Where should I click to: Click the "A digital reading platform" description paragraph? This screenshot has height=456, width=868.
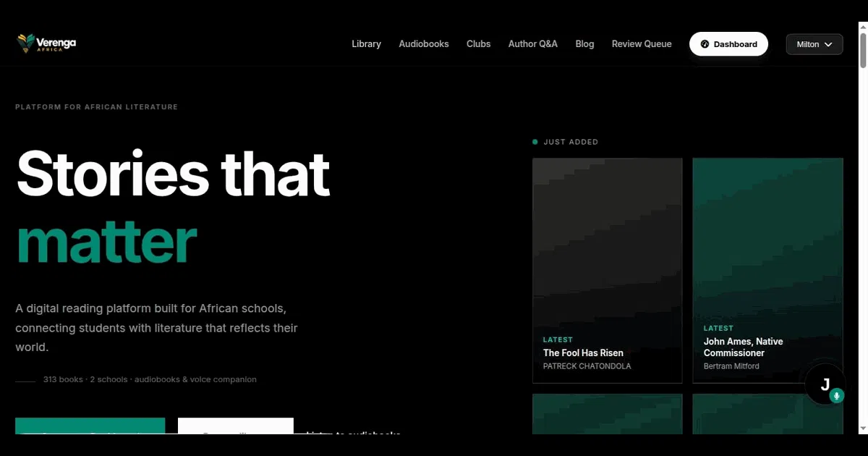156,328
